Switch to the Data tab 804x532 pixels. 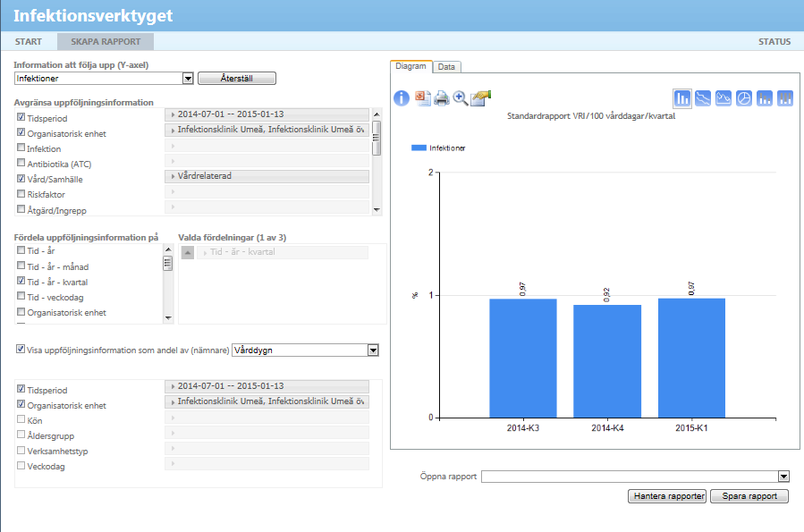tap(446, 67)
